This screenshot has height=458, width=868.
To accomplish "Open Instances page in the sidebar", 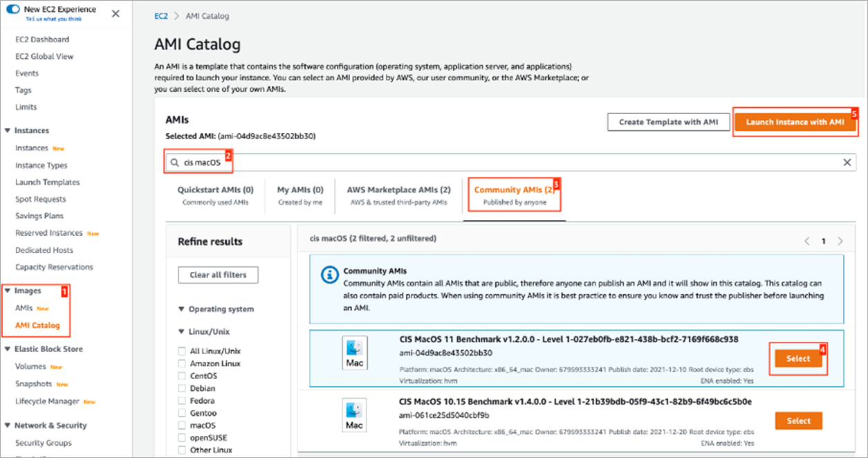I will point(32,148).
